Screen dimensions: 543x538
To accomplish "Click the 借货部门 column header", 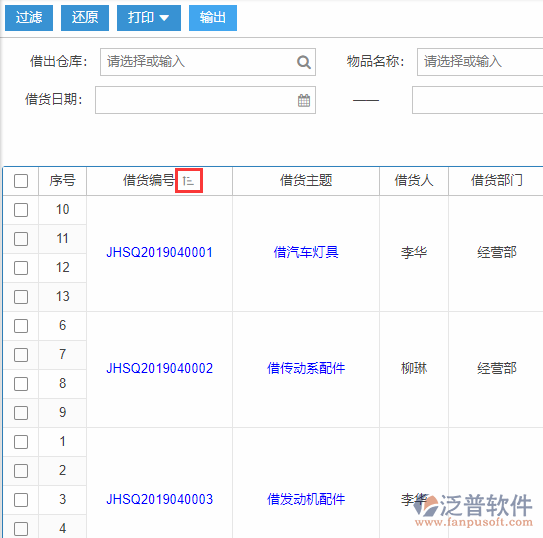I will (x=497, y=180).
